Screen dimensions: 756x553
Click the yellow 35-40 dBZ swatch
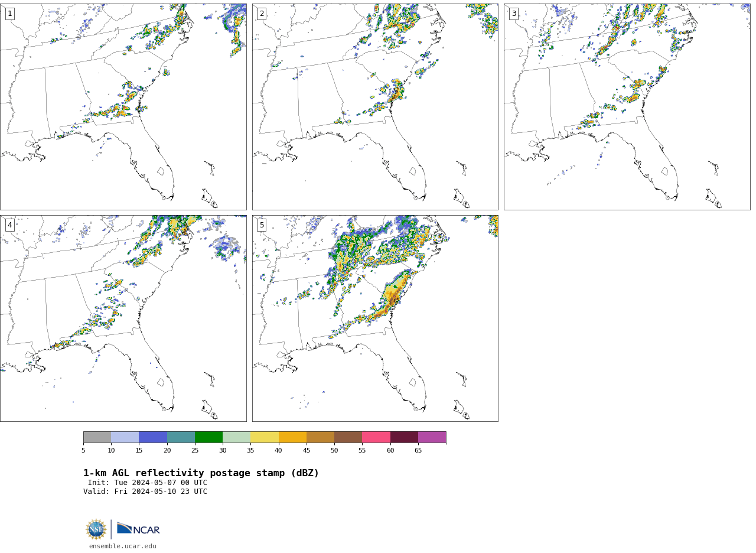[x=265, y=437]
